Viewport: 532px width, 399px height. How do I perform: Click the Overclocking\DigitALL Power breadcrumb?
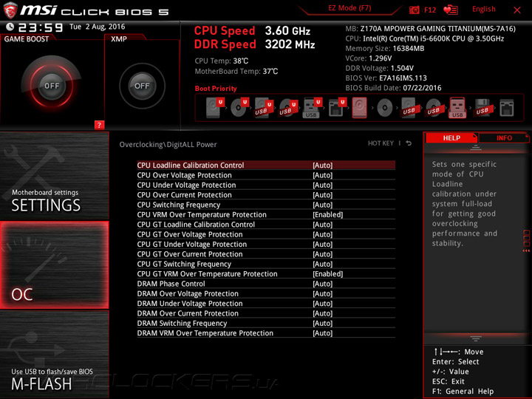(x=168, y=145)
